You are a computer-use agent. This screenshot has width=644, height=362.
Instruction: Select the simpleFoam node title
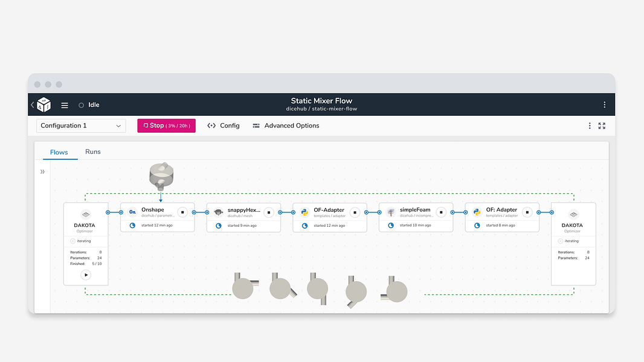click(415, 209)
